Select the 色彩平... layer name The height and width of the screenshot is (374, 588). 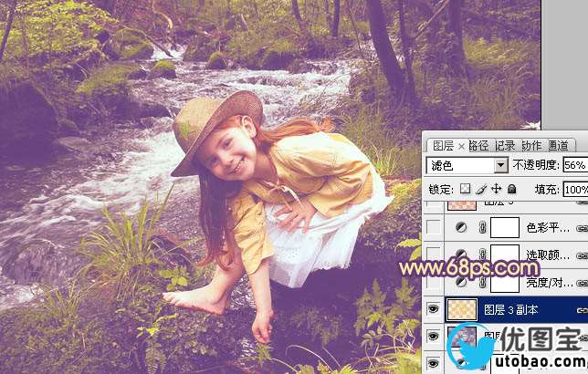548,227
